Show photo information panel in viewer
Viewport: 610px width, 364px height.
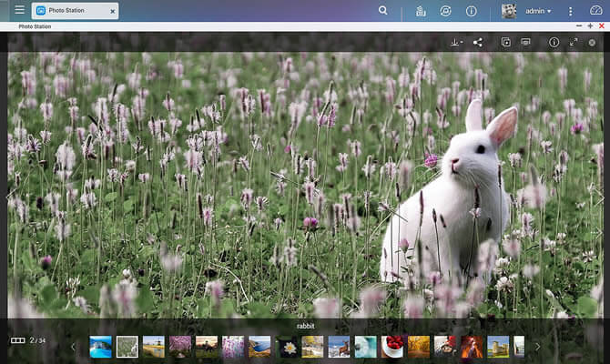point(554,42)
